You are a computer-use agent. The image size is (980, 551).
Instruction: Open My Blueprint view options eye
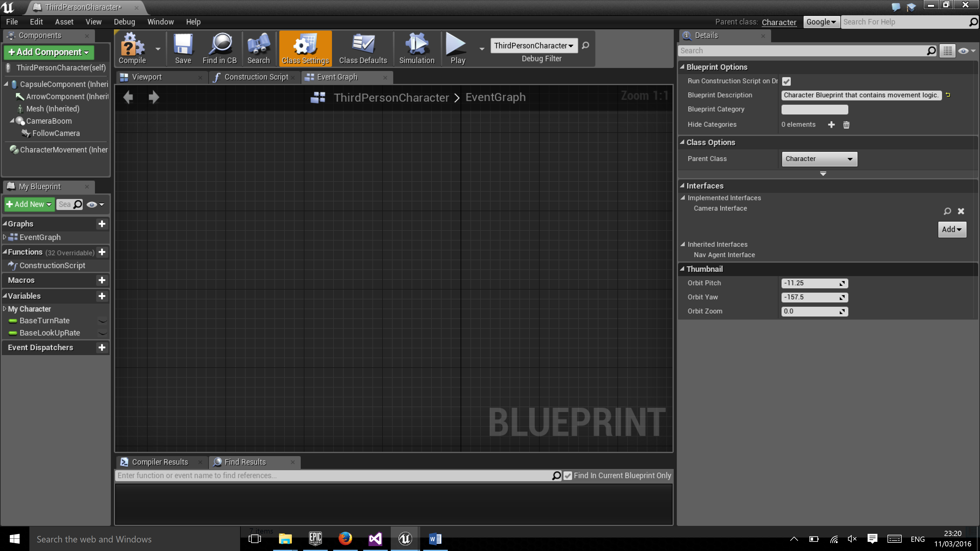tap(95, 204)
